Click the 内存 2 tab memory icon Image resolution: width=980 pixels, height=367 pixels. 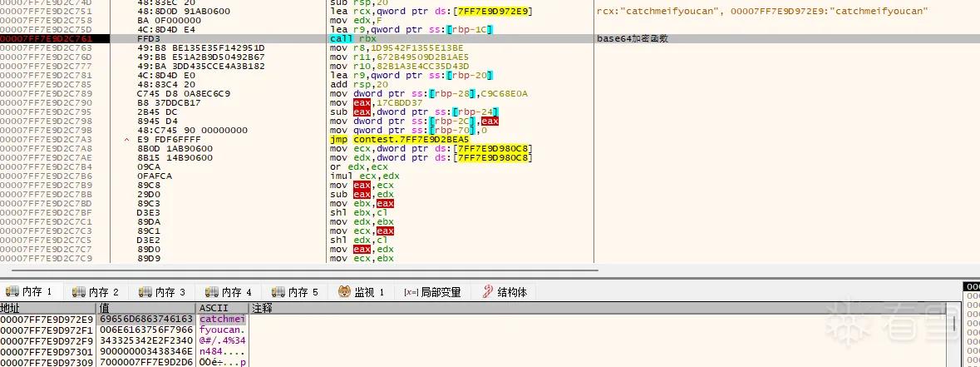tap(79, 292)
